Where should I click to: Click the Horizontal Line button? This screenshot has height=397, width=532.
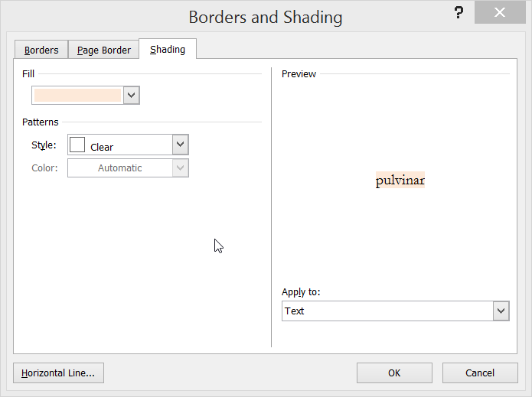tap(58, 373)
